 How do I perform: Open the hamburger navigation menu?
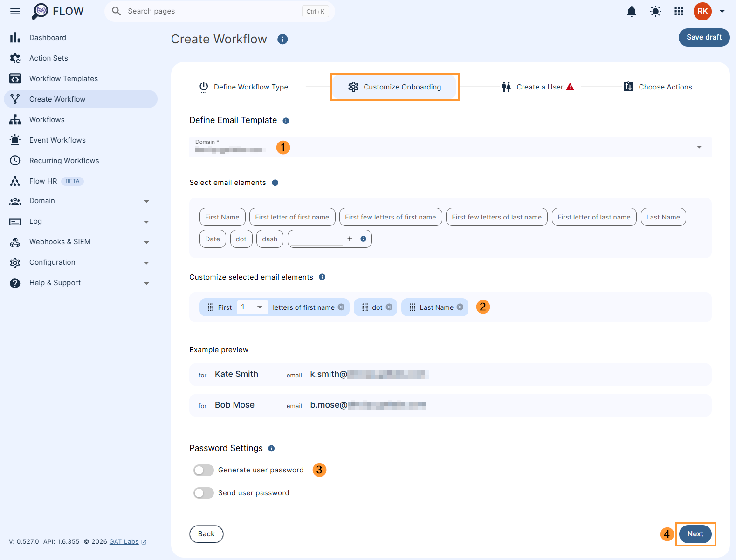pyautogui.click(x=15, y=11)
